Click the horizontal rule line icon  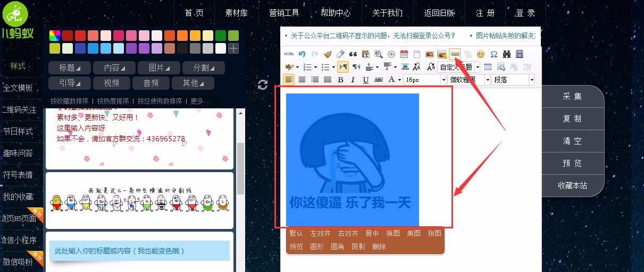[405, 67]
